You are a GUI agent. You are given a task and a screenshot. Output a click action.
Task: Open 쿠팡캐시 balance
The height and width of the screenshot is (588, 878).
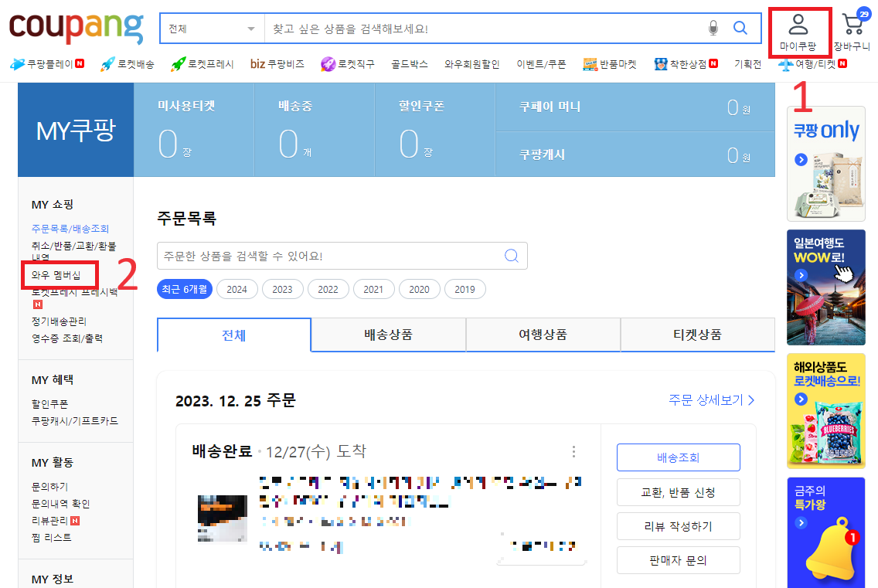(x=635, y=155)
